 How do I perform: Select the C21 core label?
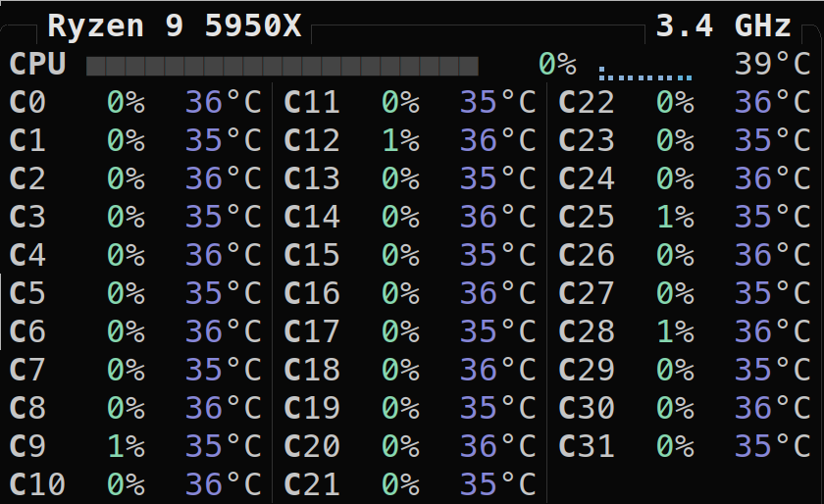click(312, 484)
